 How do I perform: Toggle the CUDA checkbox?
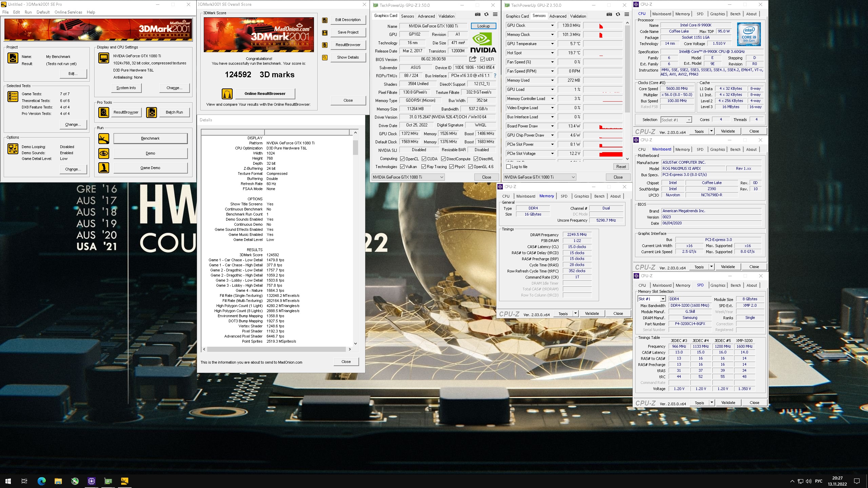click(x=423, y=159)
